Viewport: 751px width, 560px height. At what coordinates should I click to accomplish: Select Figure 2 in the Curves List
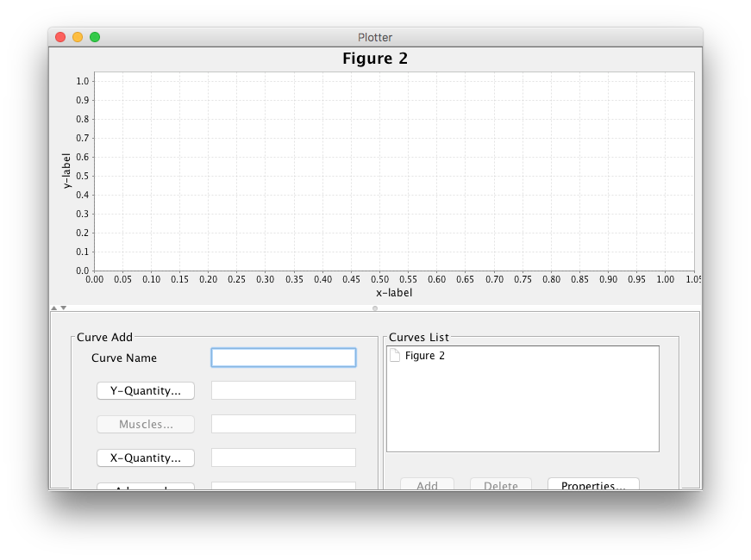(x=425, y=355)
